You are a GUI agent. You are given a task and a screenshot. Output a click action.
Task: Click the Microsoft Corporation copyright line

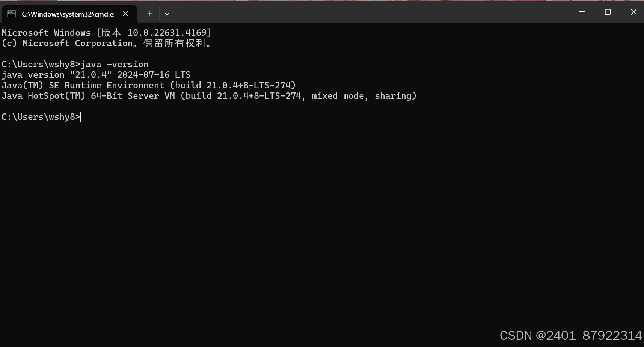point(106,43)
